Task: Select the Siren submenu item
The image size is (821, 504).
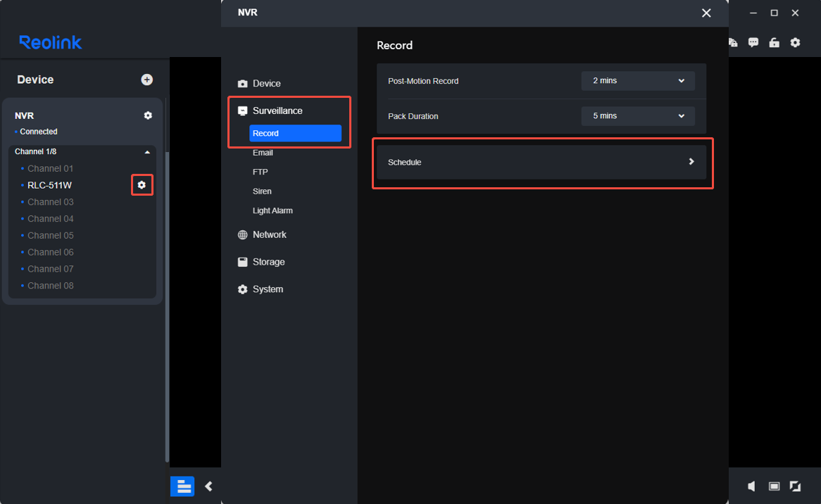Action: pyautogui.click(x=262, y=191)
